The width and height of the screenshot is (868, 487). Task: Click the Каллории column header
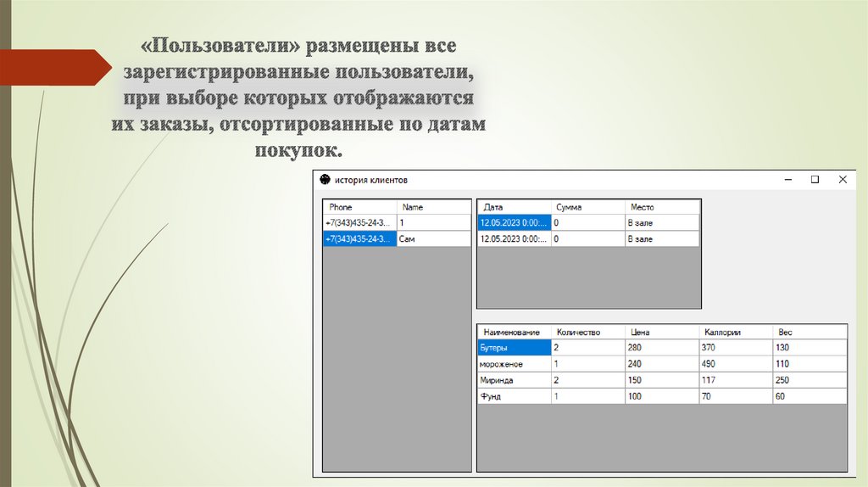tap(736, 333)
